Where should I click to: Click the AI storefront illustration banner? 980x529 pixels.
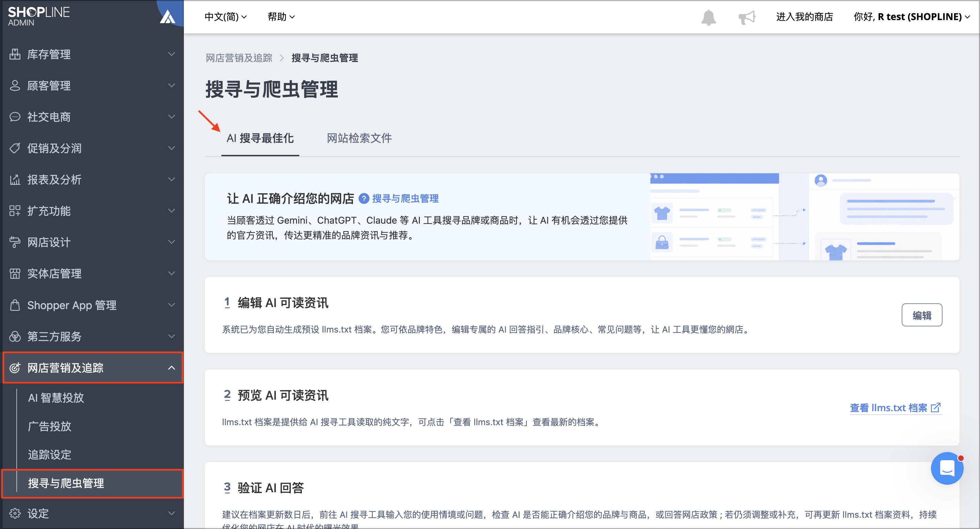(805, 217)
